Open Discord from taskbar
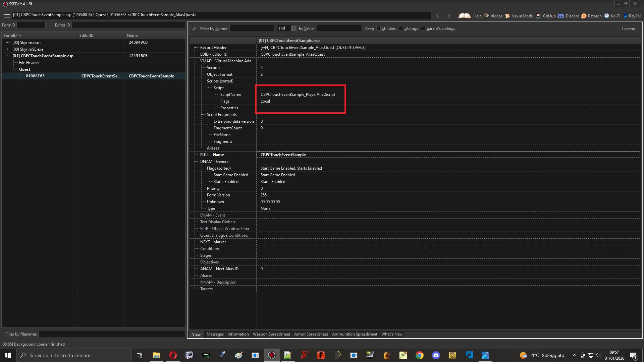 click(x=436, y=355)
